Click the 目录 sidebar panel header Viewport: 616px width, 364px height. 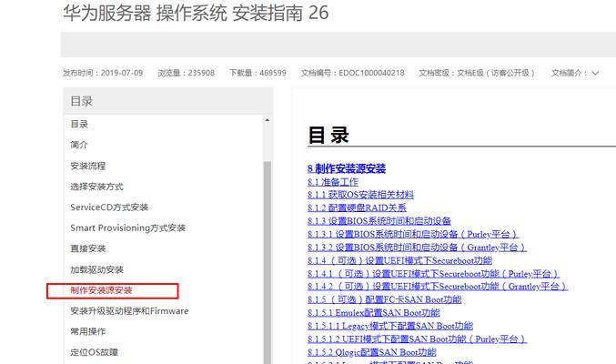(x=168, y=101)
